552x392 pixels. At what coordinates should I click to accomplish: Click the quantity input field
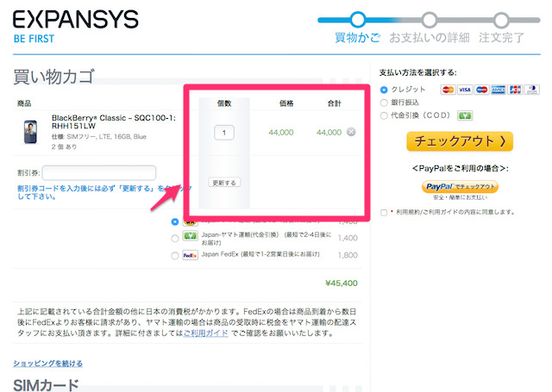tap(224, 133)
